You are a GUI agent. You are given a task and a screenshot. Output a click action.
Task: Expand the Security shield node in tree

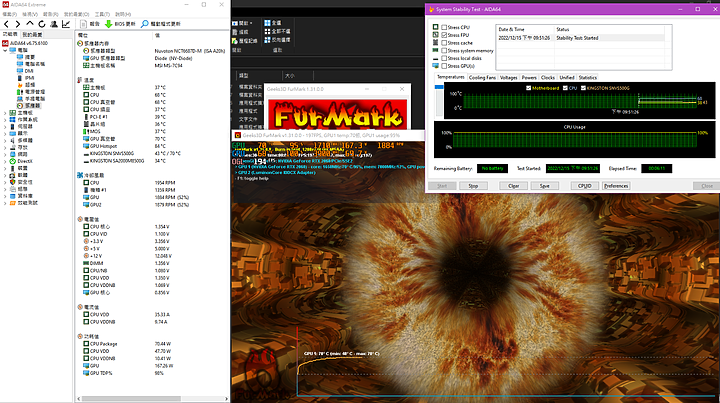click(5, 182)
